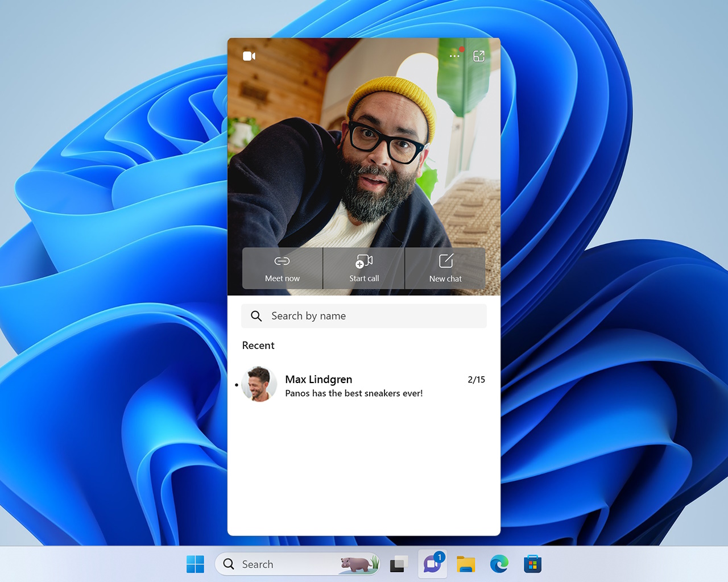Click the taskbar Search box

point(297,564)
